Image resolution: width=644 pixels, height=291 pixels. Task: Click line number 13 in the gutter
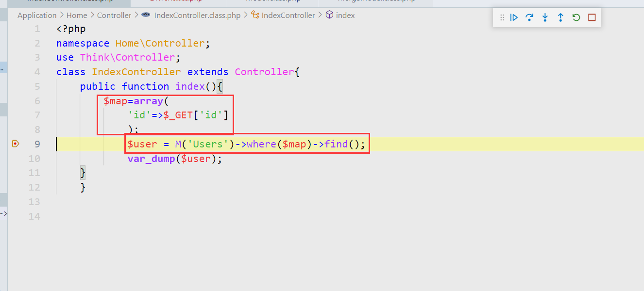click(34, 202)
